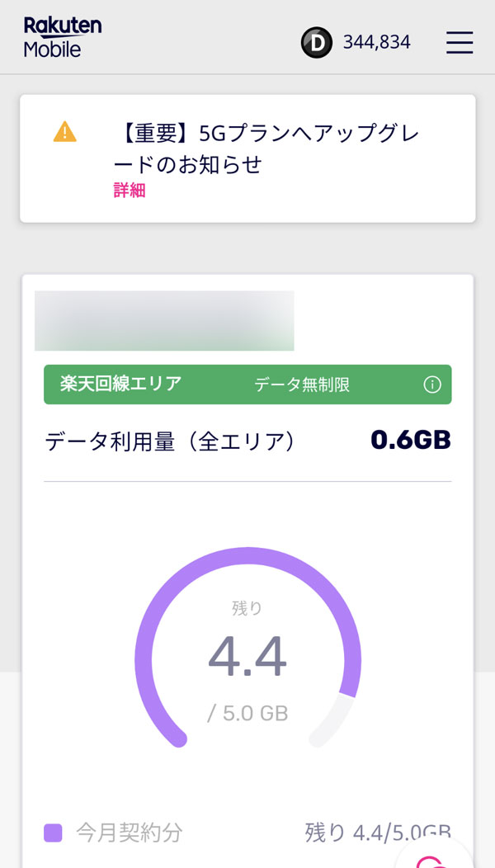This screenshot has width=495, height=868.
Task: Open the hamburger menu
Action: click(x=460, y=42)
